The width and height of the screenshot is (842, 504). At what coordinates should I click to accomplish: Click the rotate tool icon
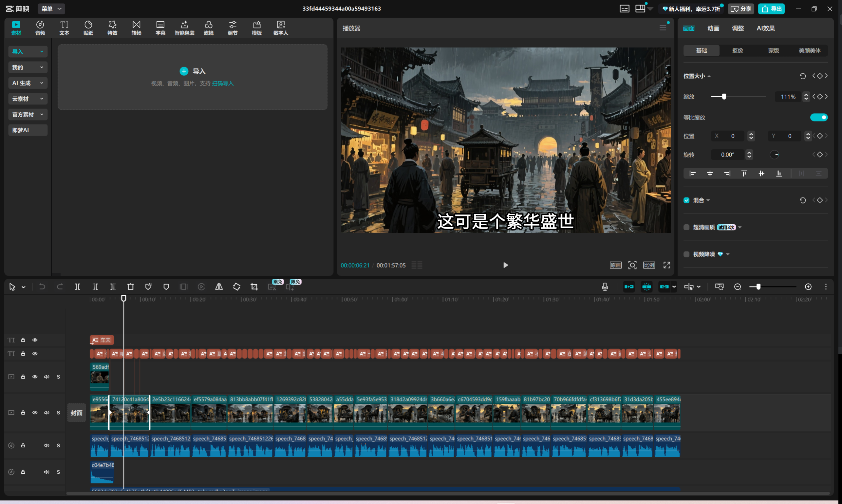tap(237, 287)
